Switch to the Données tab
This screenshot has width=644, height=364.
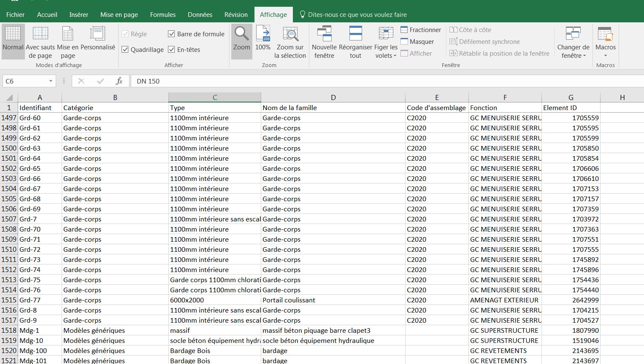200,15
